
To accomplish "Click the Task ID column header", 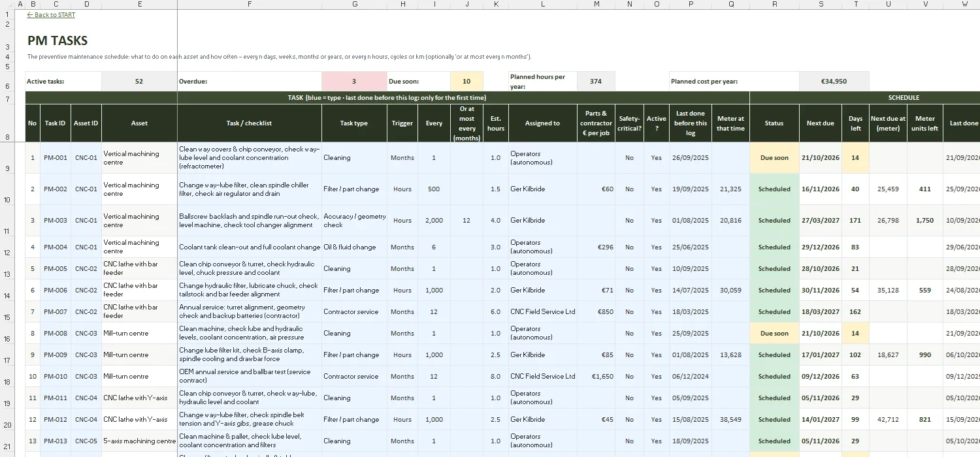I will 56,123.
